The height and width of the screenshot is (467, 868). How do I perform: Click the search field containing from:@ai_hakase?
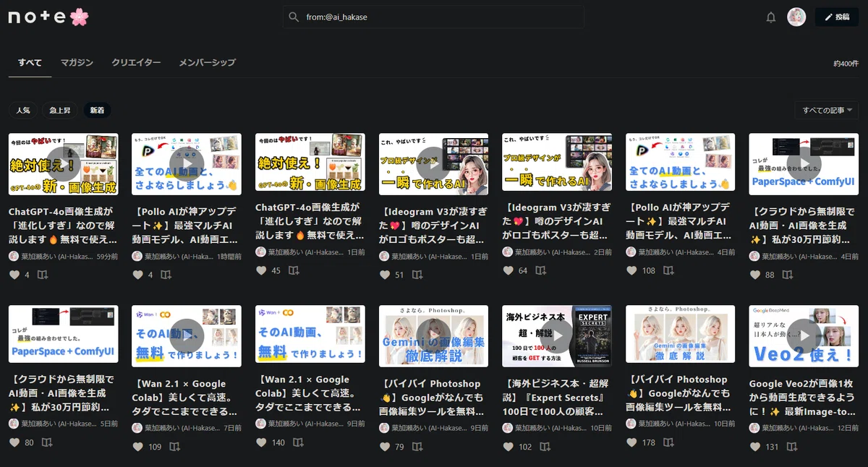(433, 17)
